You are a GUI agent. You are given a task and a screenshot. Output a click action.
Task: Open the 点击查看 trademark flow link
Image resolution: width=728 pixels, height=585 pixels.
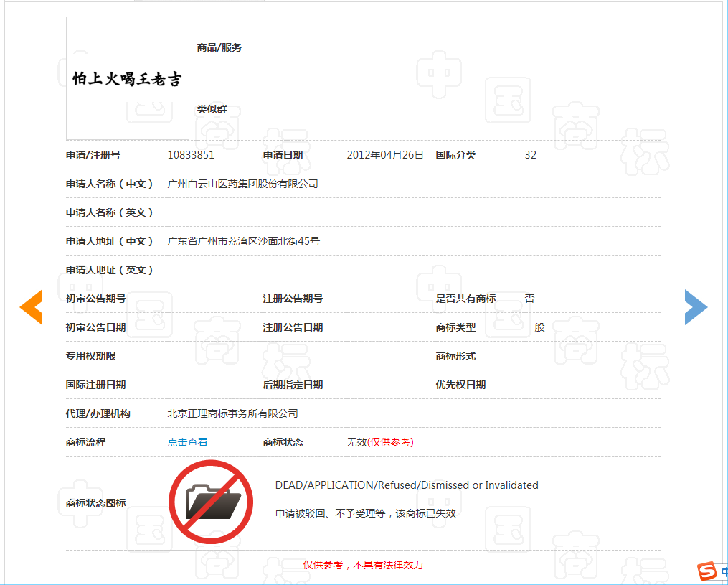tap(187, 442)
